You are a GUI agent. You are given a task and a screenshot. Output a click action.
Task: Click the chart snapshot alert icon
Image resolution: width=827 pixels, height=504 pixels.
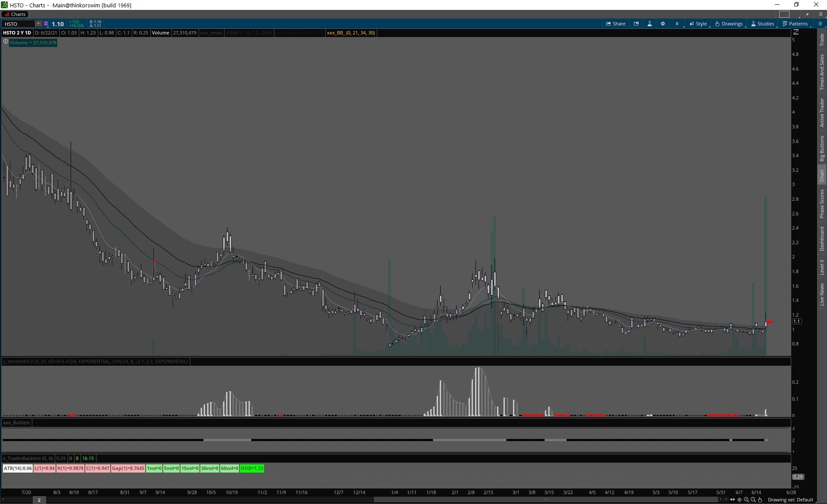pyautogui.click(x=636, y=24)
